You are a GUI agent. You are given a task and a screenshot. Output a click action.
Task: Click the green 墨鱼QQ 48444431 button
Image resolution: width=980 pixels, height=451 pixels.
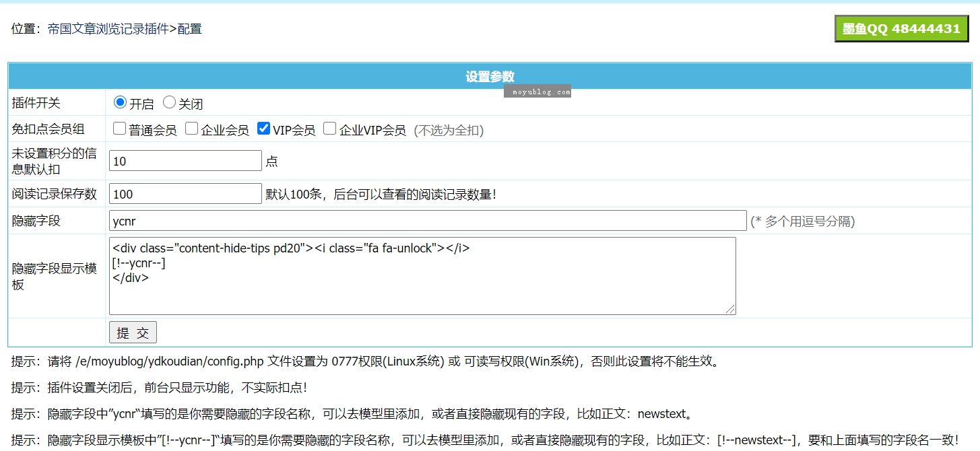[x=901, y=29]
